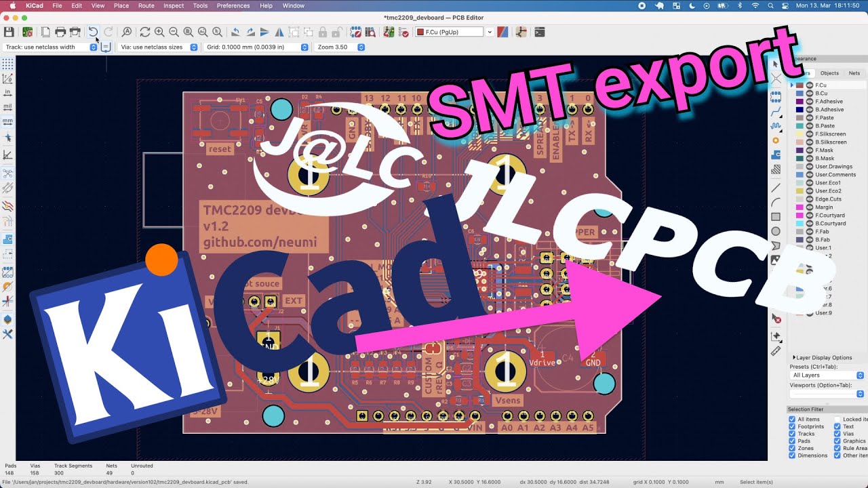Click the Zoom Out icon
The height and width of the screenshot is (488, 868).
click(174, 32)
